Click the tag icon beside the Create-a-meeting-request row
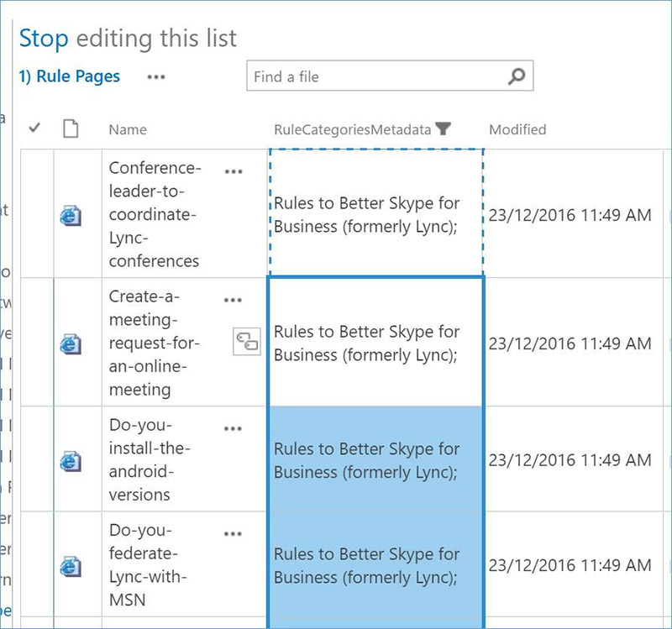The height and width of the screenshot is (629, 672). click(x=247, y=340)
